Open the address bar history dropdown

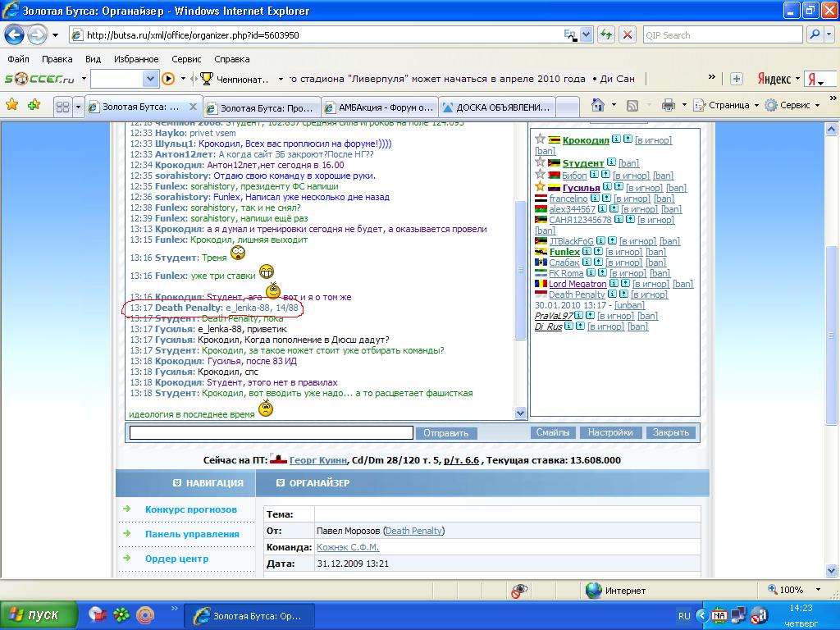pyautogui.click(x=587, y=35)
